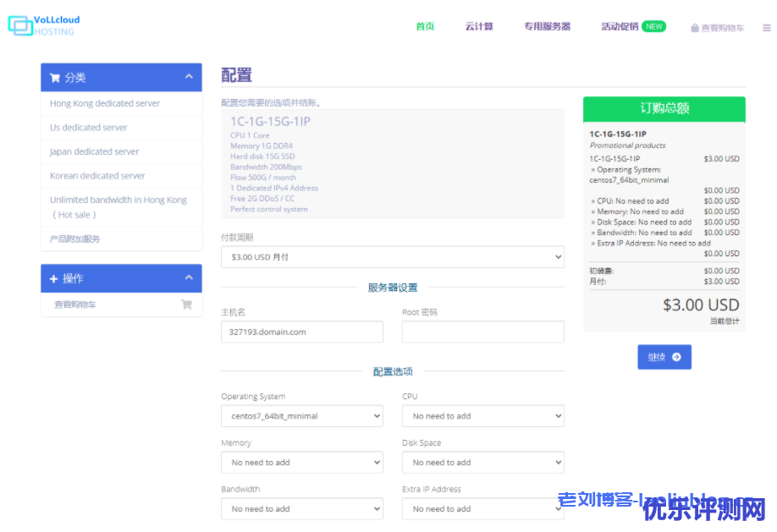Open the 首页 nav menu item
The image size is (777, 532).
click(x=425, y=26)
